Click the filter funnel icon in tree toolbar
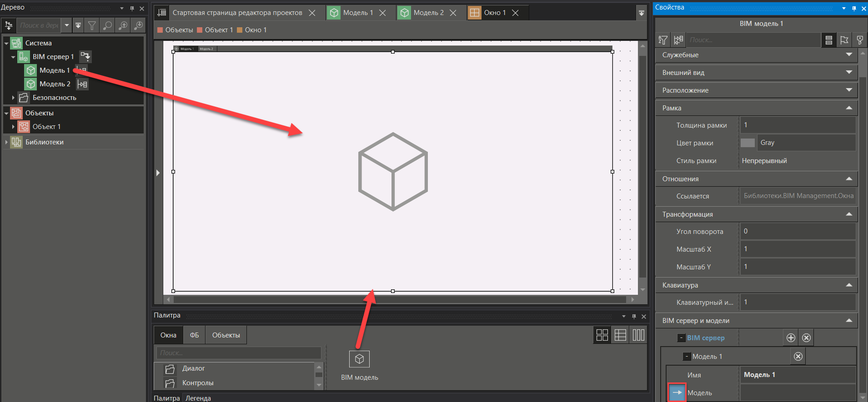The image size is (868, 402). (x=92, y=25)
